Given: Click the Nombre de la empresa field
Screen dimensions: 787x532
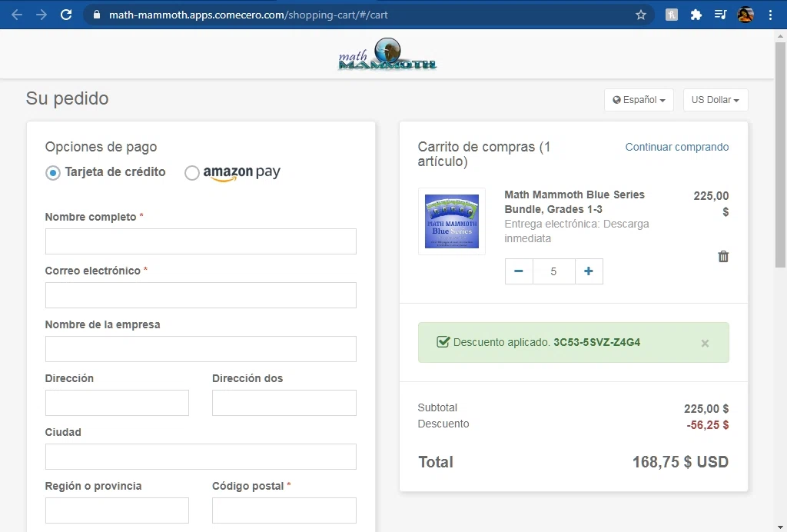Looking at the screenshot, I should (201, 349).
